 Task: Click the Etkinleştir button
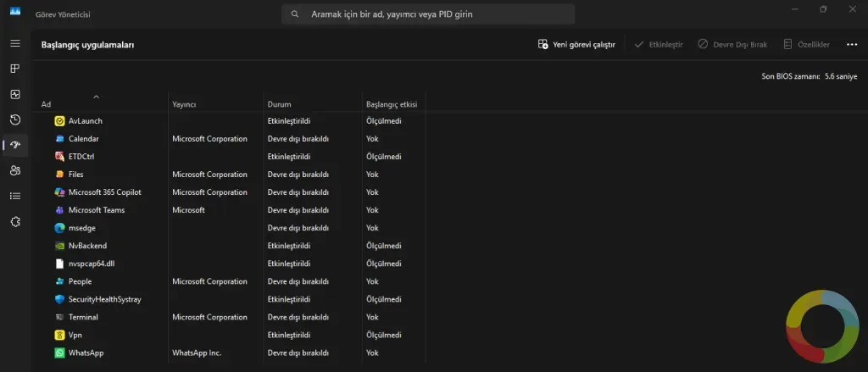coord(659,44)
